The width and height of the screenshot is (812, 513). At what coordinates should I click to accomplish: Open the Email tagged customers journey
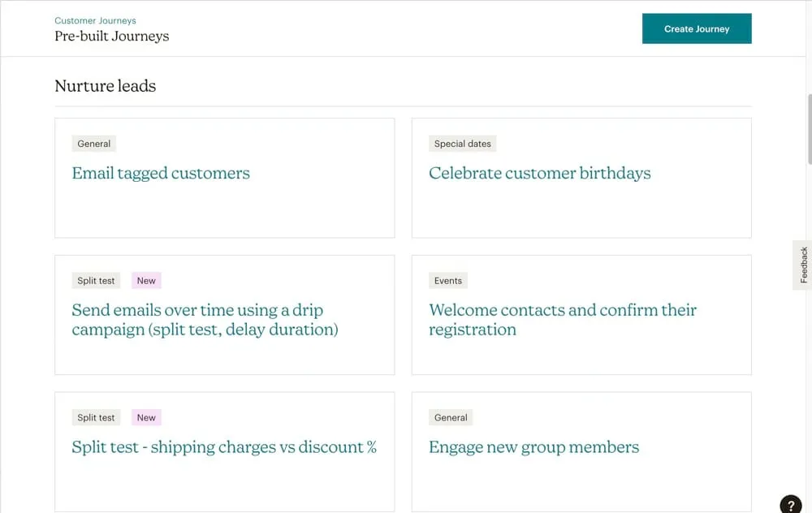[161, 173]
